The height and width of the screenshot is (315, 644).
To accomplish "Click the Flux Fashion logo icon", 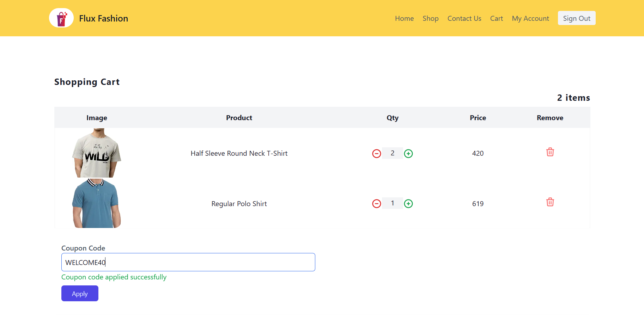I will [61, 18].
